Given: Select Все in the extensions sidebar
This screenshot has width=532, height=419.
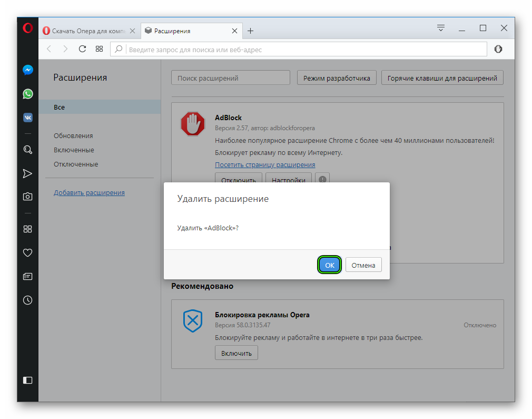Looking at the screenshot, I should point(100,108).
